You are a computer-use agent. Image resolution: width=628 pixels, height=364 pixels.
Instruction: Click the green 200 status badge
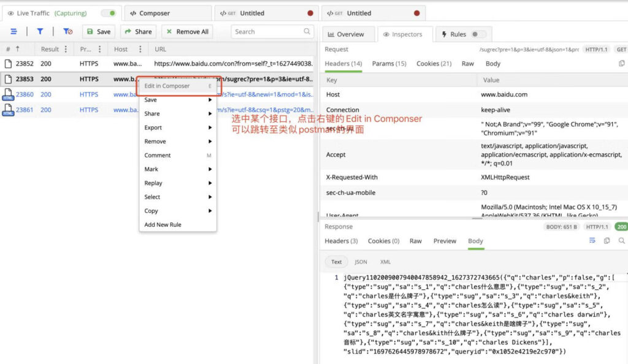(621, 227)
